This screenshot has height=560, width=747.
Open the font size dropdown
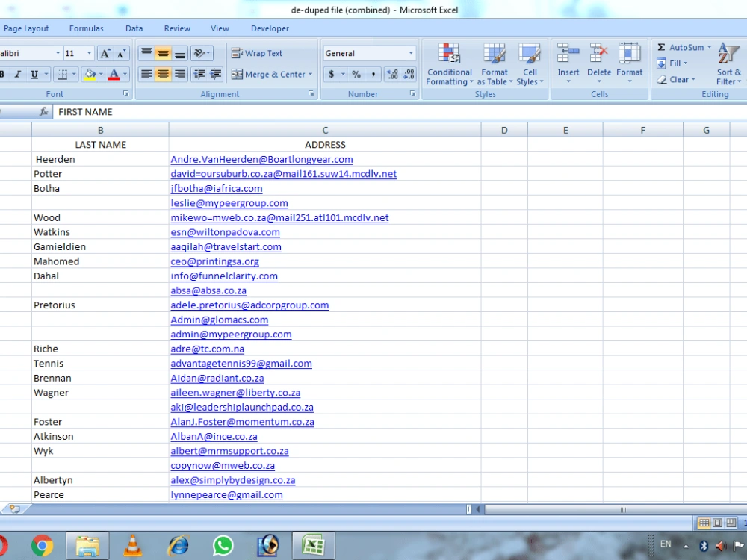coord(87,52)
